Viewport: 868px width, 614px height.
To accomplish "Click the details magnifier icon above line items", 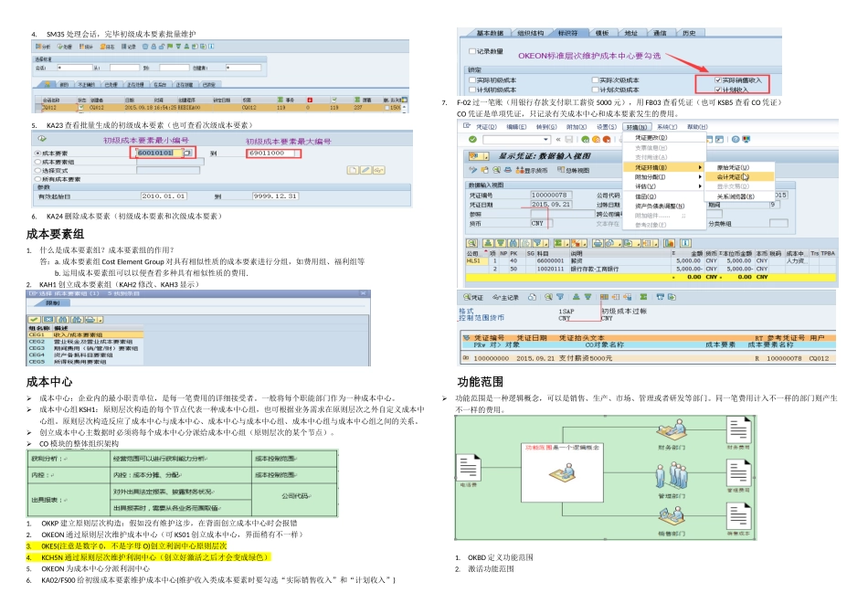I will [471, 243].
